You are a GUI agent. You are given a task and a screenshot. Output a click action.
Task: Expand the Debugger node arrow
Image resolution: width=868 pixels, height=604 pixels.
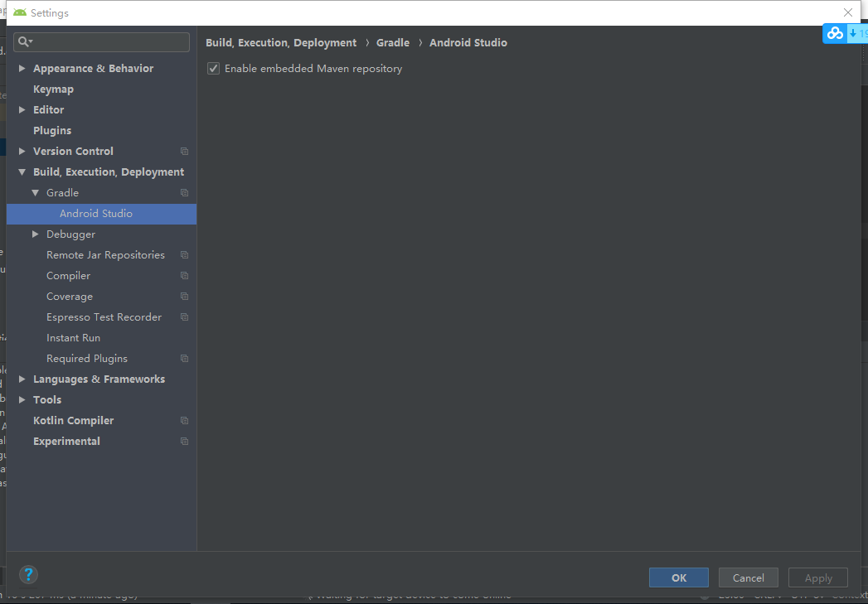36,234
